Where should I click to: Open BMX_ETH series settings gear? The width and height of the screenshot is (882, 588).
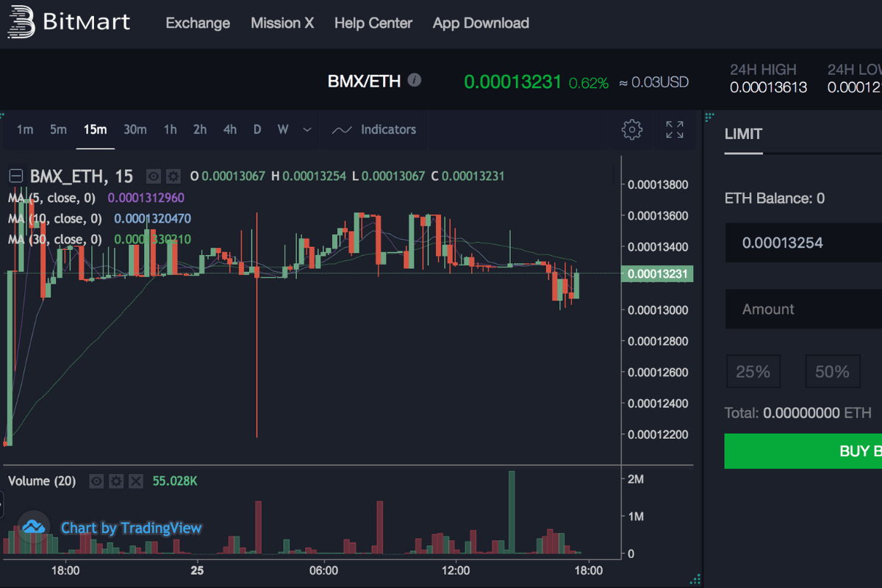(173, 176)
